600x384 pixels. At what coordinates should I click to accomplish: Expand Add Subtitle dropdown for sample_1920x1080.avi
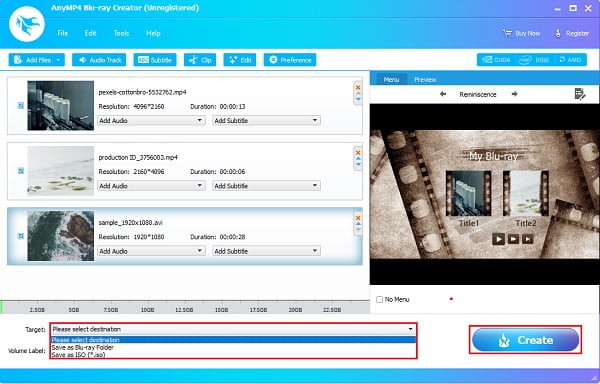[x=266, y=251]
